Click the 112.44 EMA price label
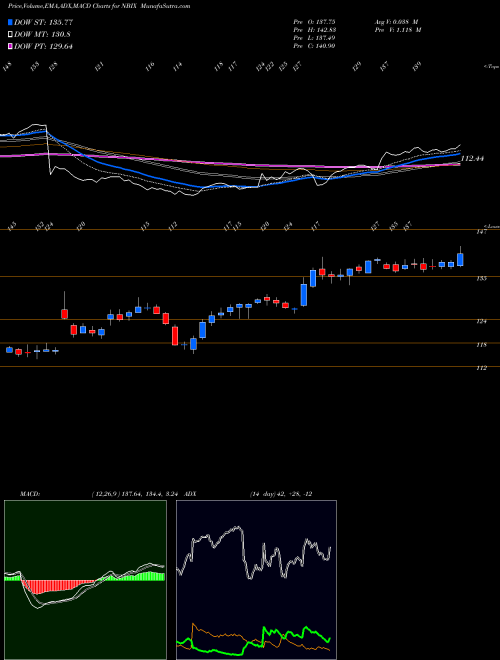The height and width of the screenshot is (660, 500). point(472,159)
